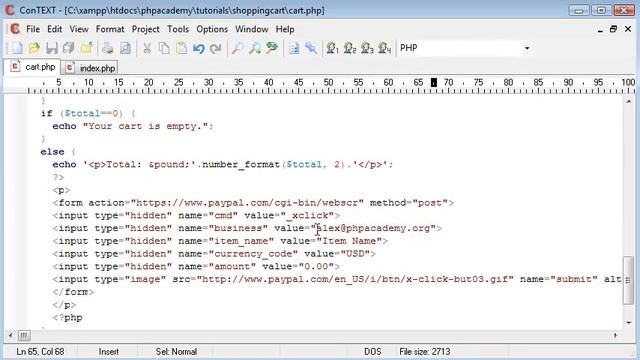Place cursor in alex@phpacademy.org value
This screenshot has width=640, height=360.
[x=373, y=228]
